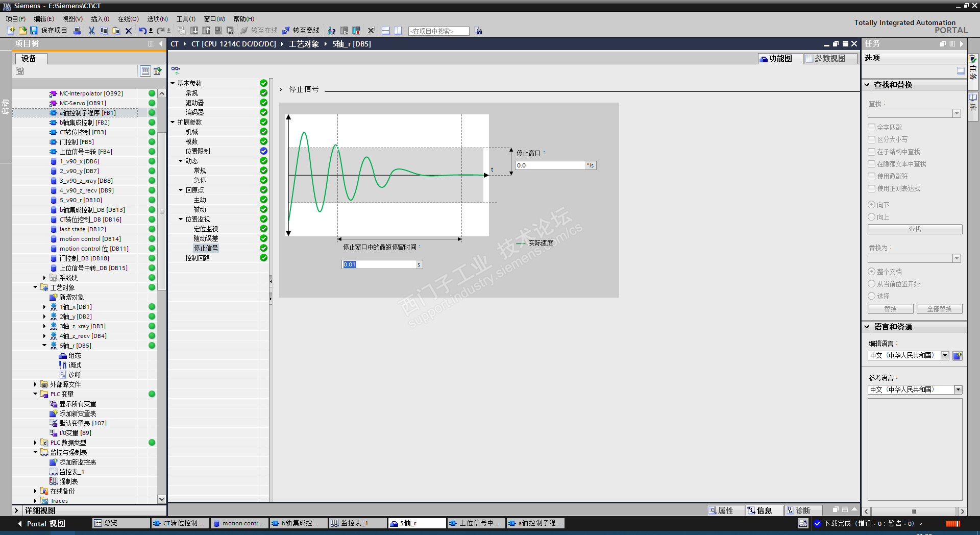
Task: Click the upload from device icon
Action: 206,31
